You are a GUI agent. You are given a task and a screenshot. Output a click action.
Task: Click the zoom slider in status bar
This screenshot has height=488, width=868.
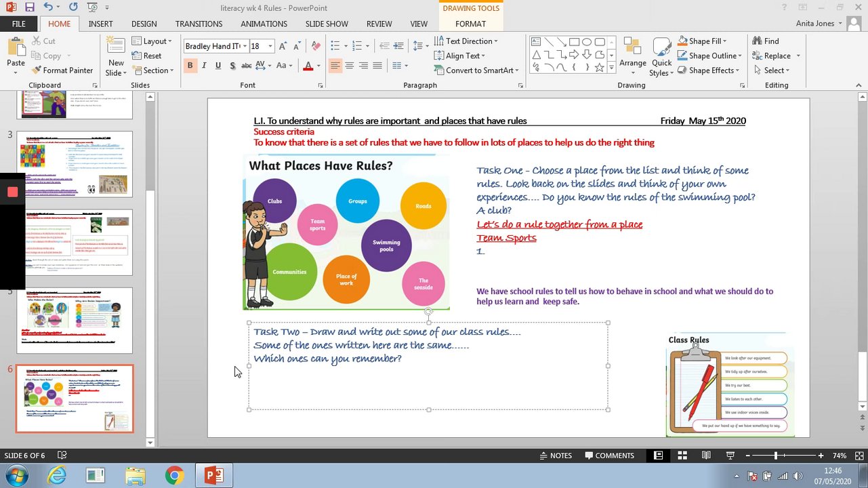pyautogui.click(x=777, y=455)
